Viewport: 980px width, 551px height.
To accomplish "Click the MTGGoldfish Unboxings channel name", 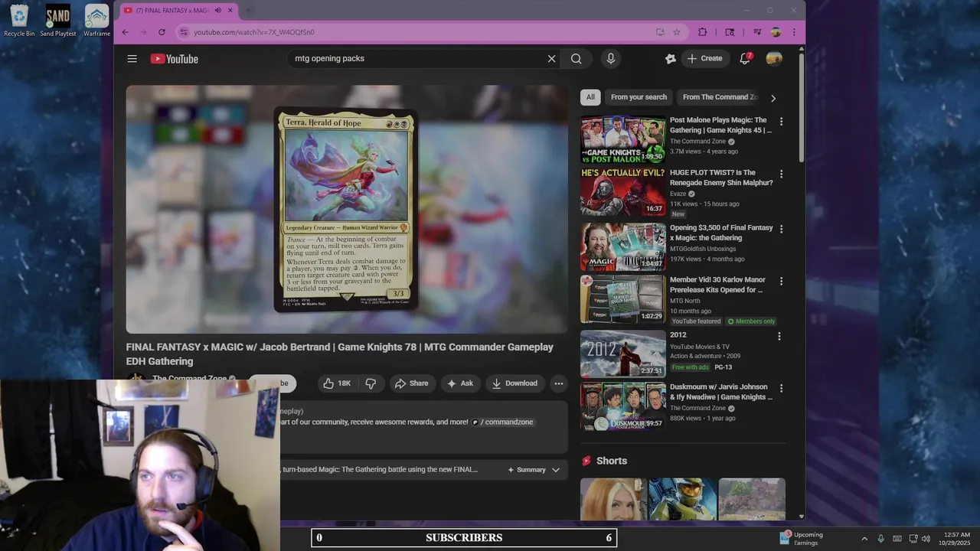I will tap(702, 249).
